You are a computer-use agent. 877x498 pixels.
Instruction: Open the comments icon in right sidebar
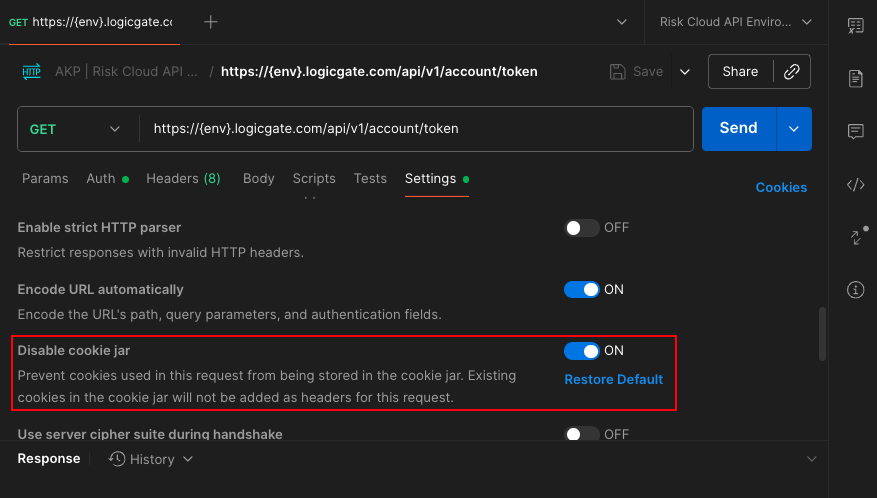click(855, 131)
